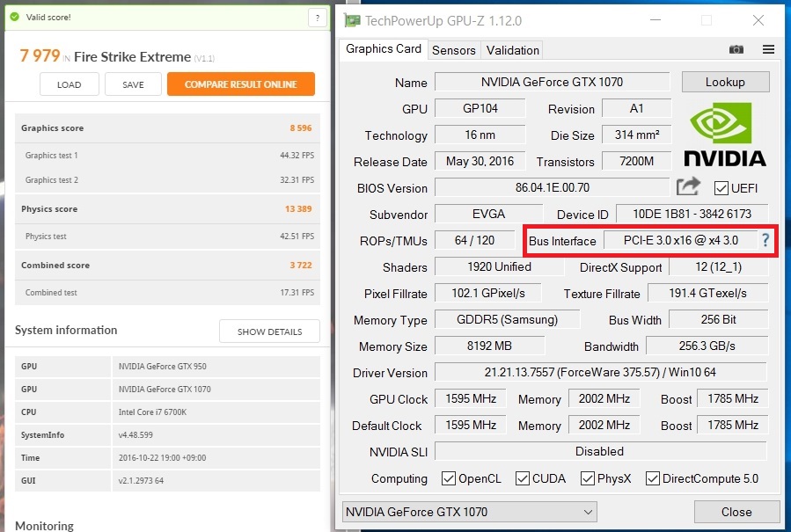791x532 pixels.
Task: Click the BIOS export share arrow icon
Action: click(689, 186)
